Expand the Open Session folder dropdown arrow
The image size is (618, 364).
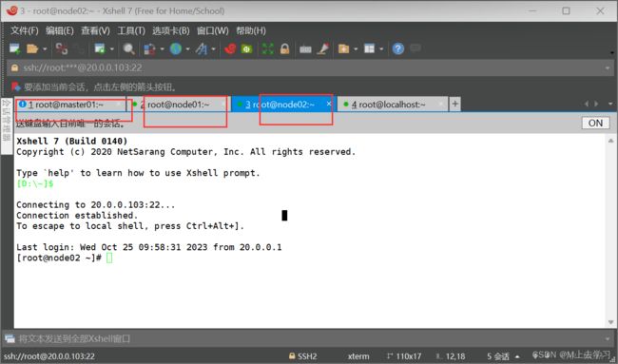45,48
